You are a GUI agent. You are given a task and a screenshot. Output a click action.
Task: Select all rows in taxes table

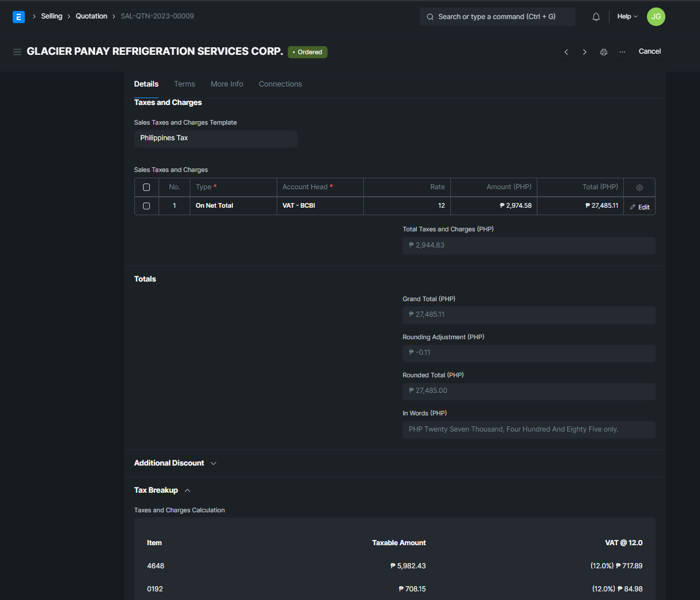pos(146,187)
